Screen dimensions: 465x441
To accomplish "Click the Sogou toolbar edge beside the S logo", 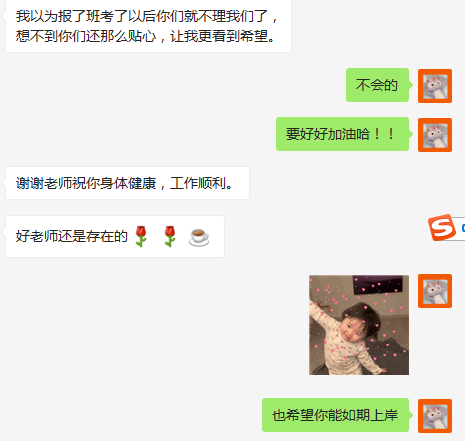I will [461, 228].
